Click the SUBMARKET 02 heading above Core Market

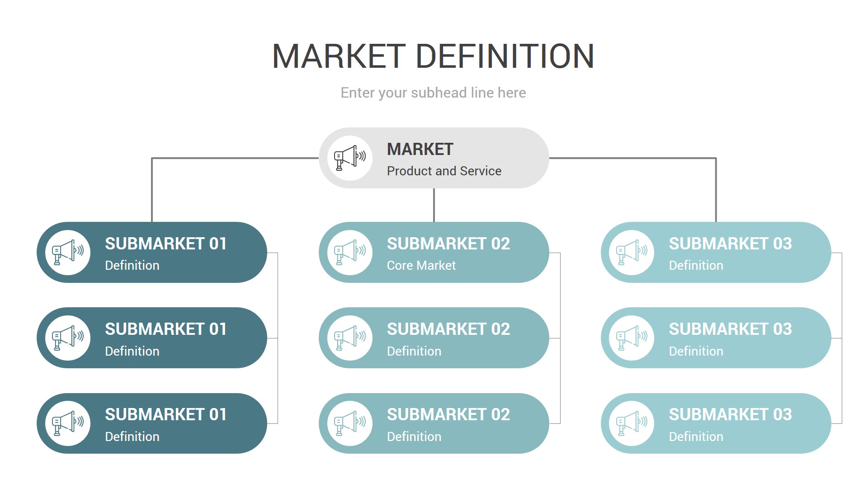click(448, 244)
